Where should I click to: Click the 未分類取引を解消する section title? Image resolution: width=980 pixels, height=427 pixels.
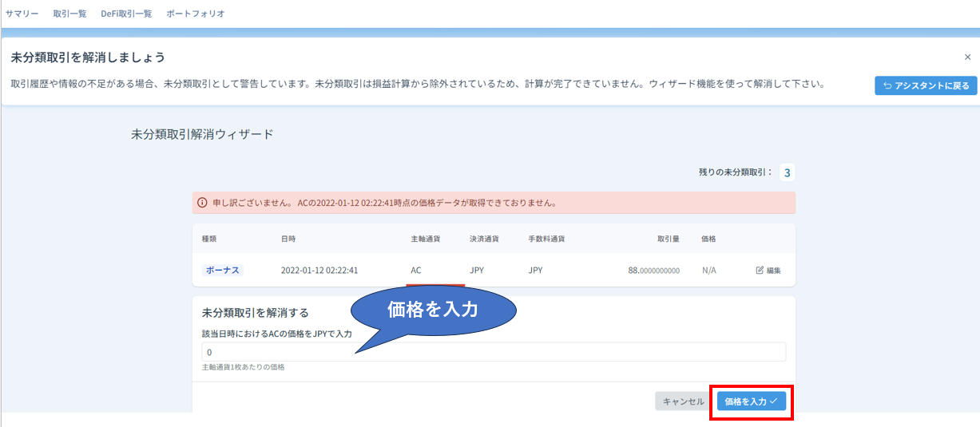[256, 312]
